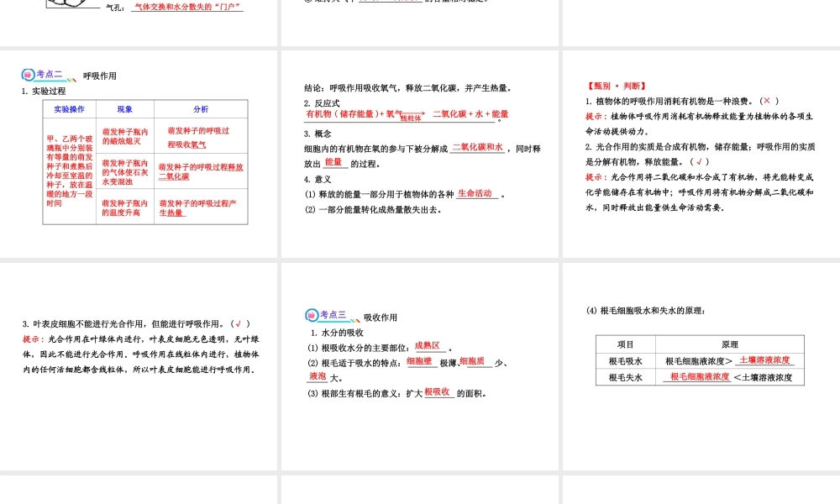Click the line "4. 意义"
This screenshot has height=504, width=840.
click(x=318, y=180)
